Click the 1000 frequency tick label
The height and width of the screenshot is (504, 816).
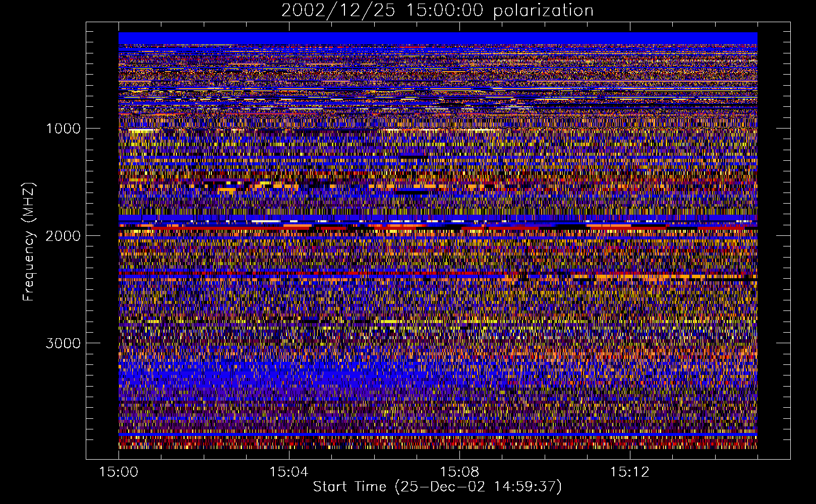[63, 129]
